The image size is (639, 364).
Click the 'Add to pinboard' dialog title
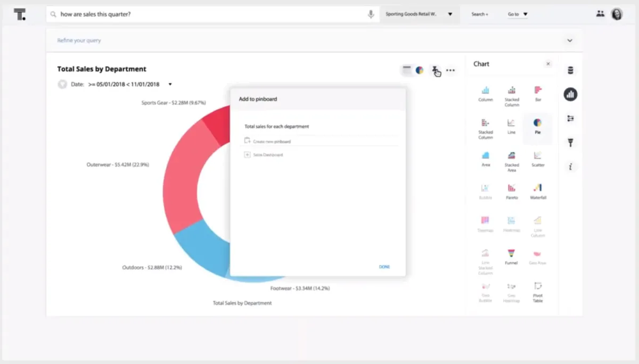[x=258, y=99]
